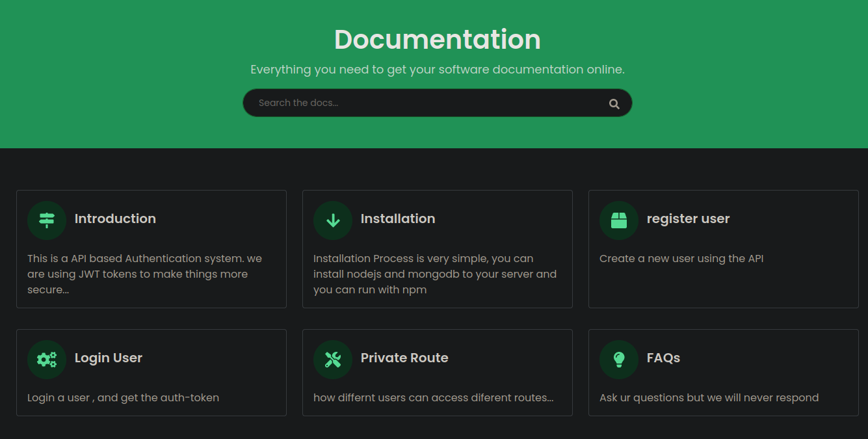Click the Private Route tools icon
868x439 pixels.
(x=333, y=360)
